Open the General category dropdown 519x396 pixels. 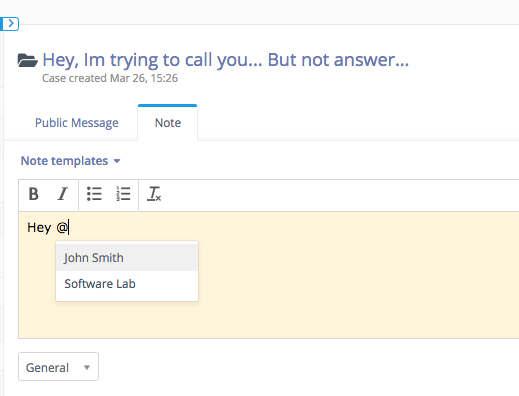(x=58, y=367)
